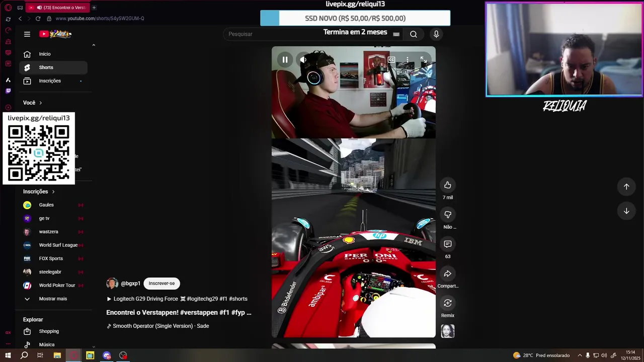Start voice search with the microphone icon
Screen dimensions: 644x362
click(436, 34)
